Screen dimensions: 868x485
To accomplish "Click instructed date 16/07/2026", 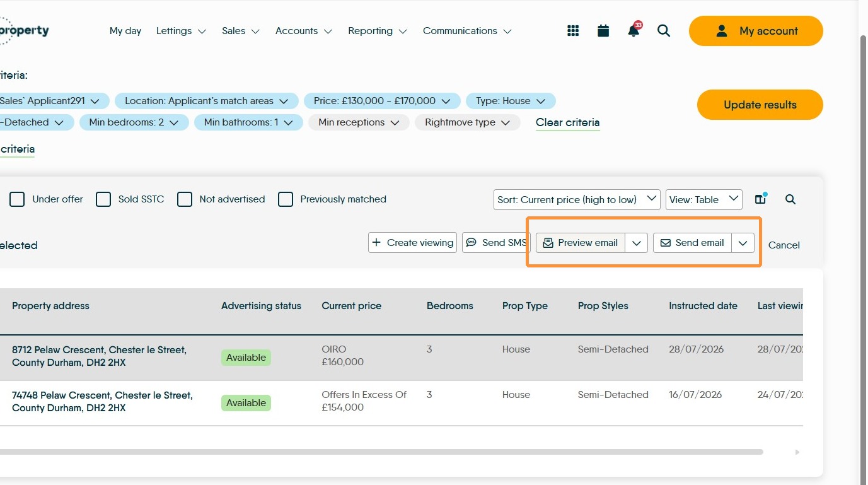I will click(x=695, y=395).
